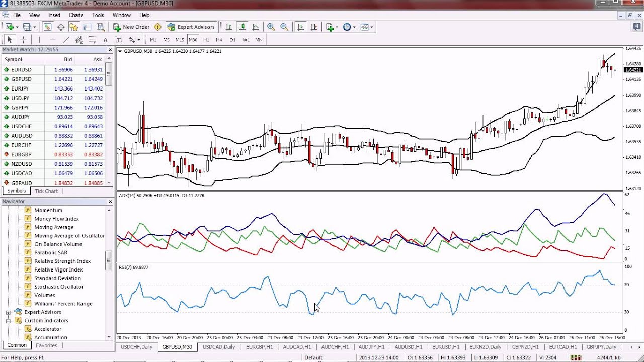Switch to the Tick Chart tab

coord(46,191)
